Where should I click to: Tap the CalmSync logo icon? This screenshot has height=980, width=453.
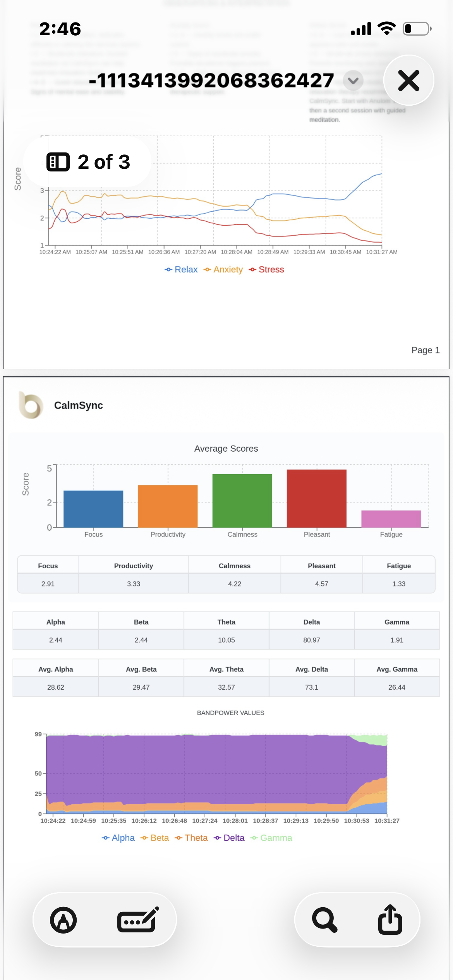point(31,405)
